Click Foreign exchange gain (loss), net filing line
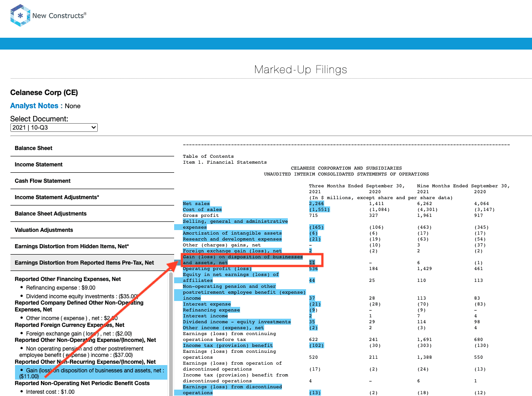 (x=232, y=251)
